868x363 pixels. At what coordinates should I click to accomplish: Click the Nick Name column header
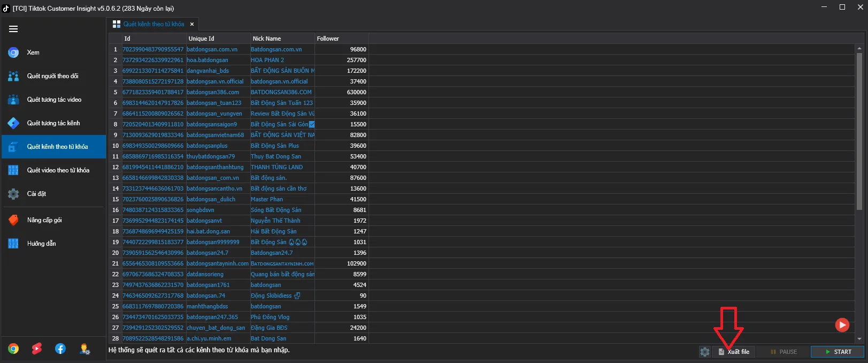pos(282,39)
